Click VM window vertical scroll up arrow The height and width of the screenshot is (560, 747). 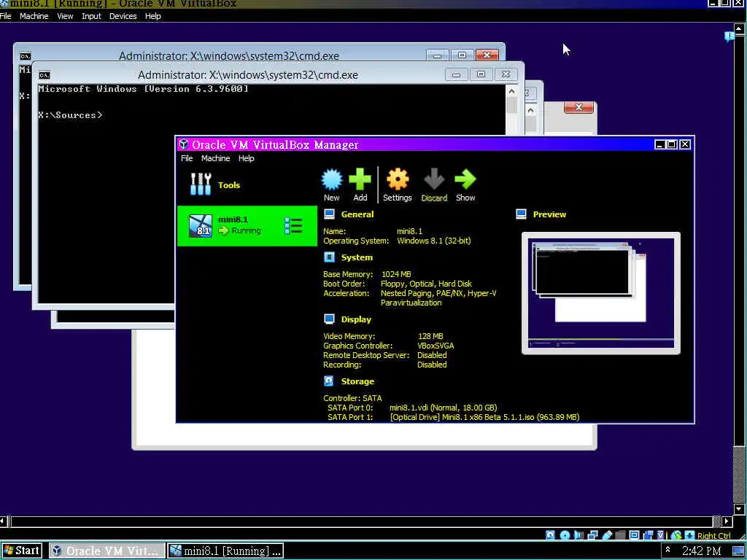(739, 28)
